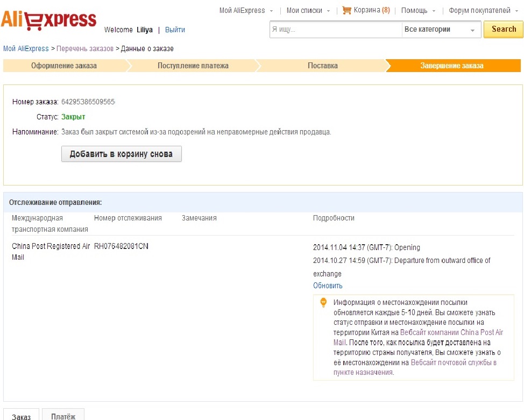Open the Помощь dropdown menu
This screenshot has height=420, width=524.
click(x=418, y=10)
